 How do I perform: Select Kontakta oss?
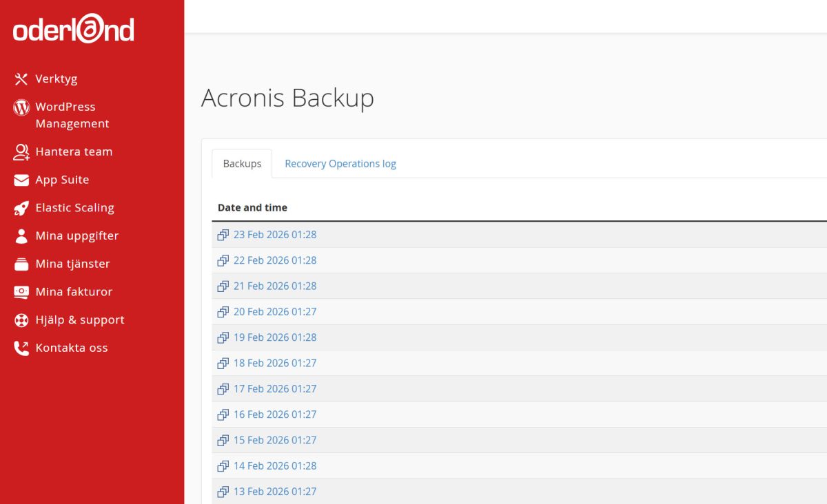click(x=72, y=348)
